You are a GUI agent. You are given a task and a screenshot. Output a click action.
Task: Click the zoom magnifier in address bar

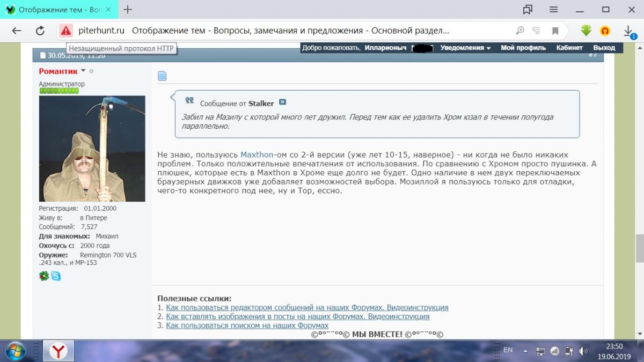click(x=519, y=31)
